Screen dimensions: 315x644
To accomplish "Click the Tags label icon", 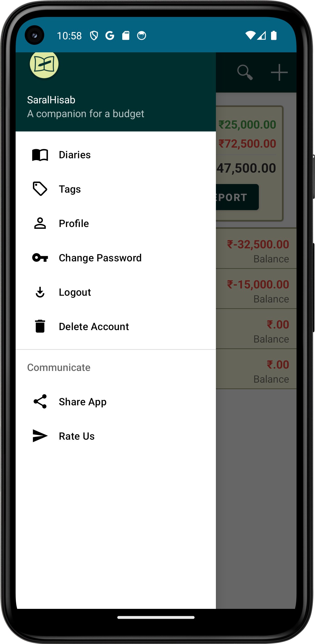I will (x=40, y=189).
